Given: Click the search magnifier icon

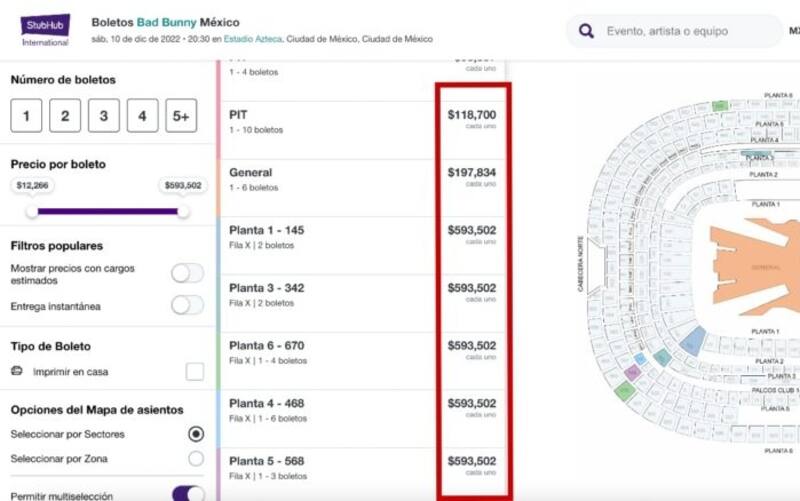Looking at the screenshot, I should 587,31.
